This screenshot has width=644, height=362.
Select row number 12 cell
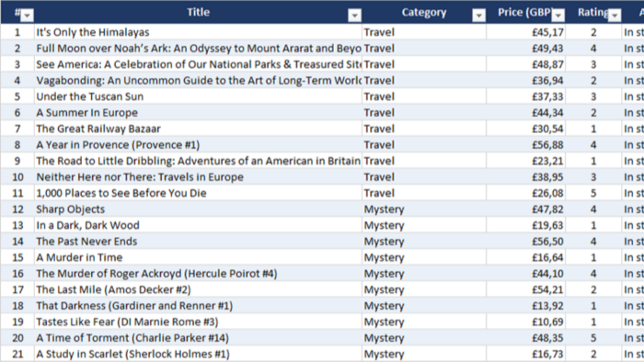coord(17,209)
